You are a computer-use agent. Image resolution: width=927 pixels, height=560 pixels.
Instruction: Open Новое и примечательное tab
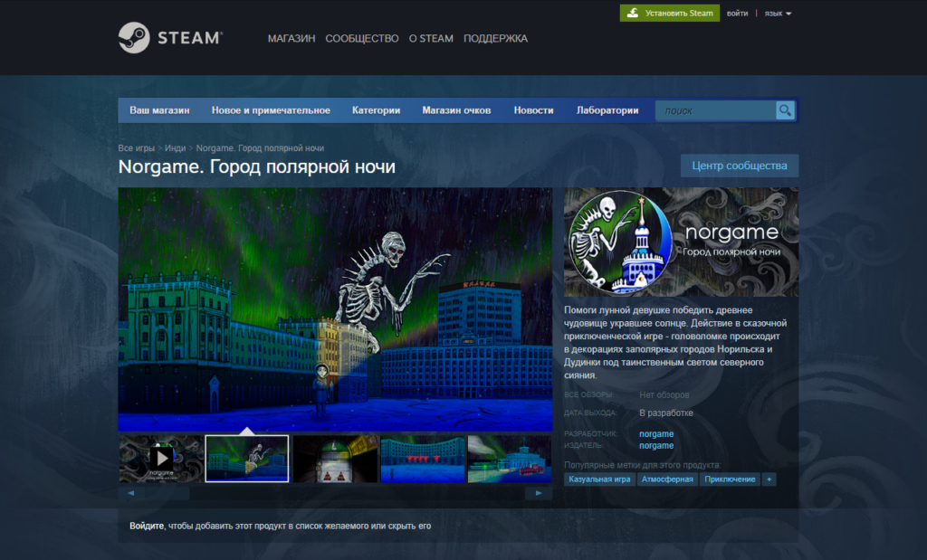click(271, 110)
